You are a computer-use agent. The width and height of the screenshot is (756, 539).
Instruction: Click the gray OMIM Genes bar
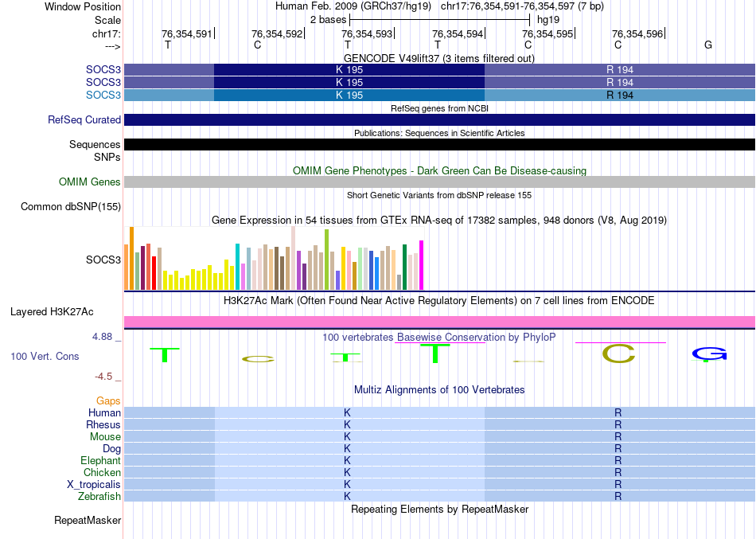[x=440, y=182]
